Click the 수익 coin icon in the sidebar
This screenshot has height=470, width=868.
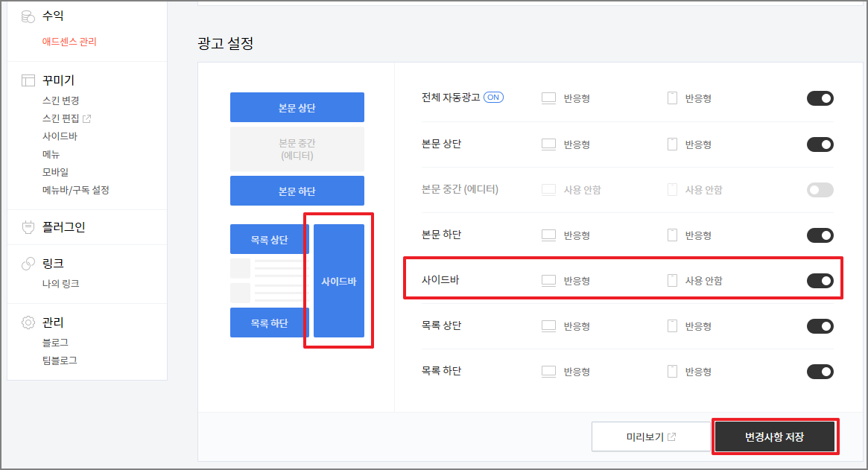click(28, 15)
